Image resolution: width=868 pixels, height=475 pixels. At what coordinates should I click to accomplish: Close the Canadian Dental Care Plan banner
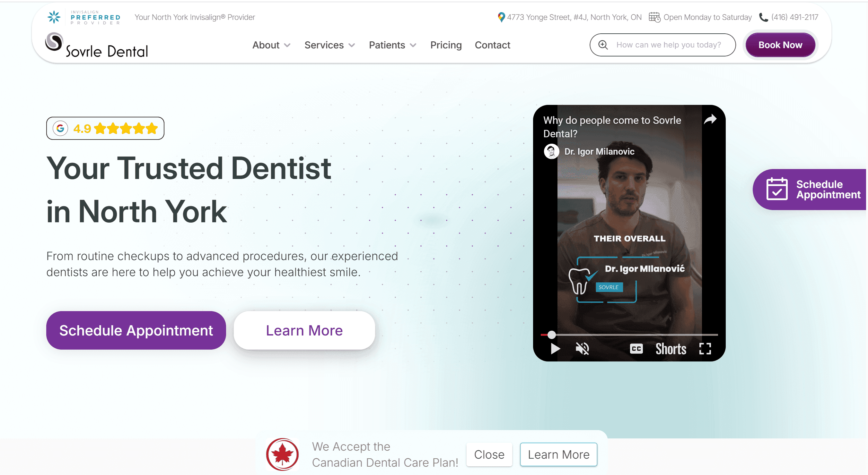click(x=489, y=454)
